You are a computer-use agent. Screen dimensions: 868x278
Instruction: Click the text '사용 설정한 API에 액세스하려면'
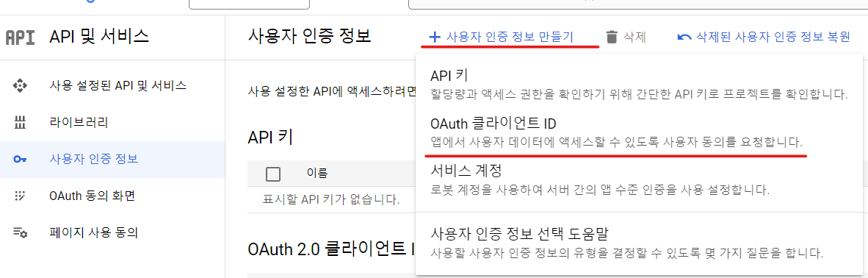[x=332, y=90]
